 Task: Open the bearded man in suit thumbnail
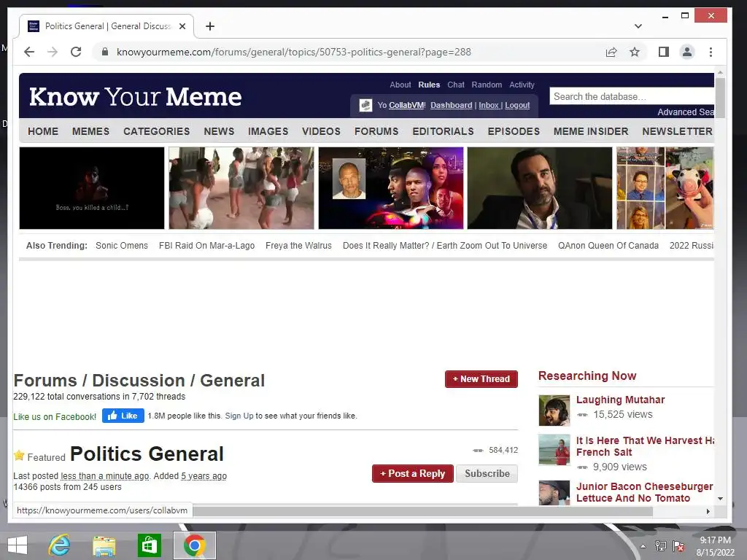(x=540, y=188)
